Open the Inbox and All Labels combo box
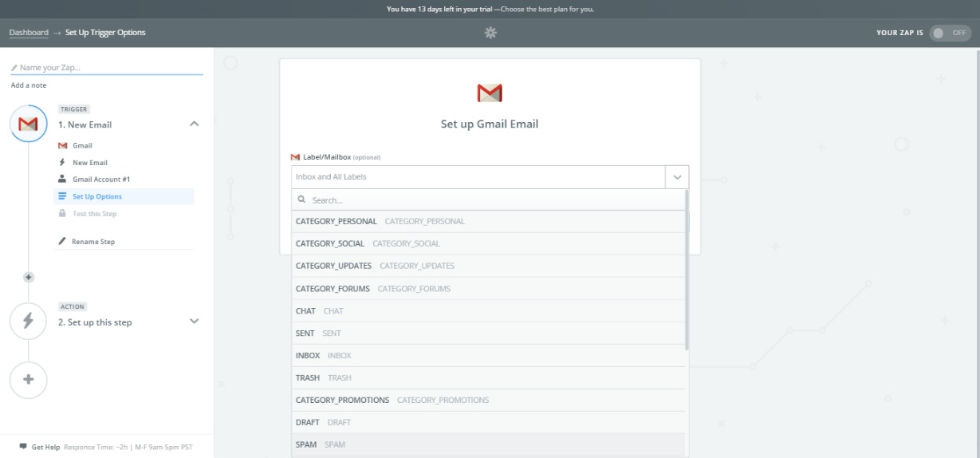The image size is (980, 458). [478, 176]
